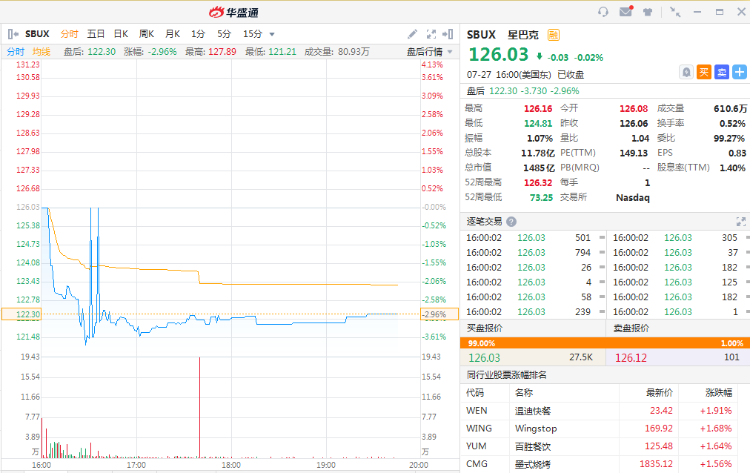750x473 pixels.
Task: Click the margin financing 融 badge
Action: coord(553,35)
